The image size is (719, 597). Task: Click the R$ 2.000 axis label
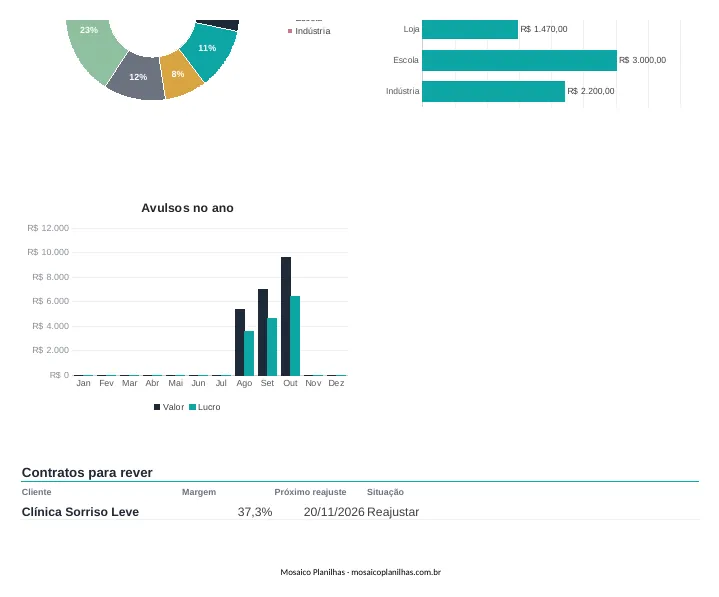click(50, 350)
